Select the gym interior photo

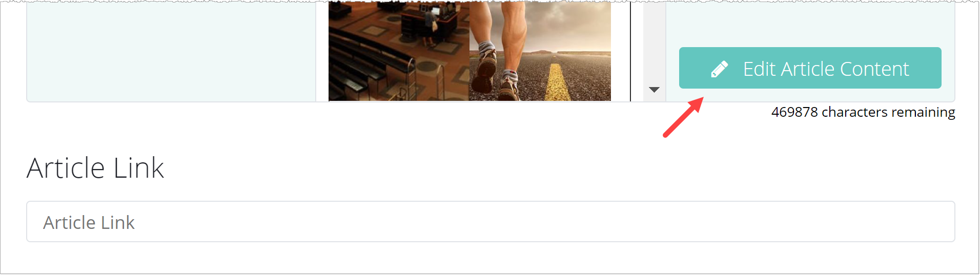point(399,51)
